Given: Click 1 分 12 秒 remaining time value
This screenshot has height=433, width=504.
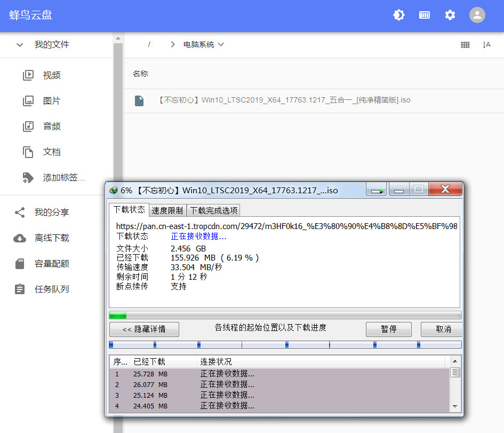Looking at the screenshot, I should [x=189, y=277].
